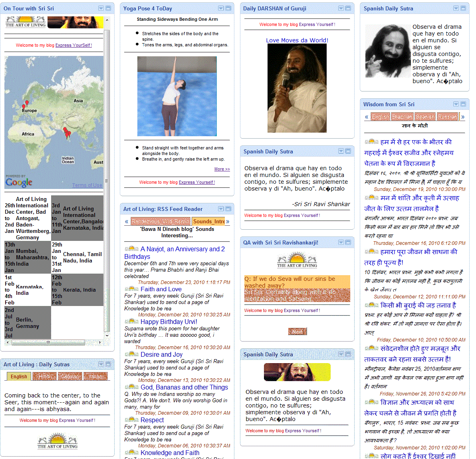
Task: Maximize the Art of Living: Daily Sutras gadget
Action: tap(108, 364)
